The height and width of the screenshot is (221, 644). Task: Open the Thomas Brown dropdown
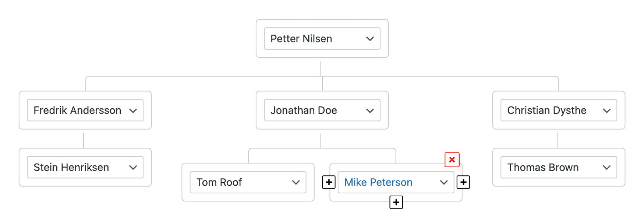(559, 167)
